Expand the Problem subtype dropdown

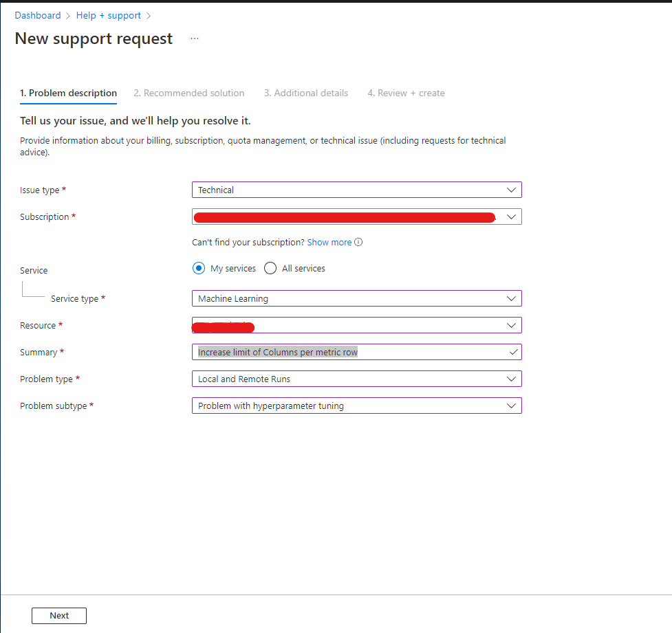(512, 405)
